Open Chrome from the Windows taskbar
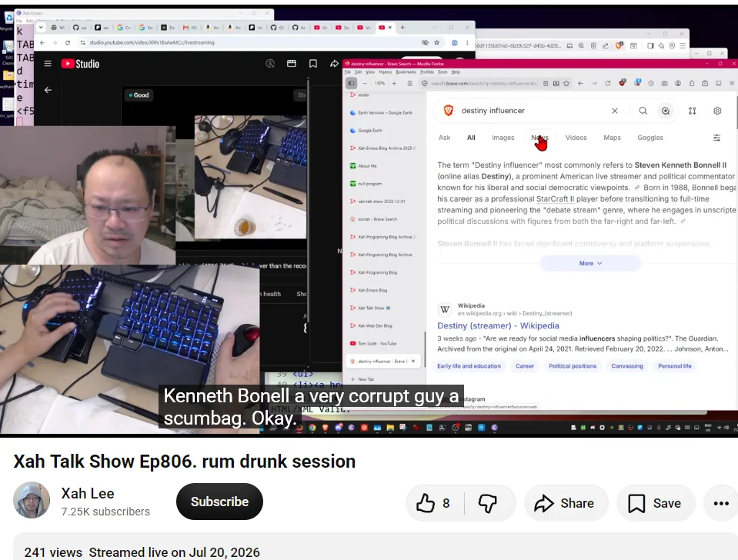 pyautogui.click(x=312, y=428)
